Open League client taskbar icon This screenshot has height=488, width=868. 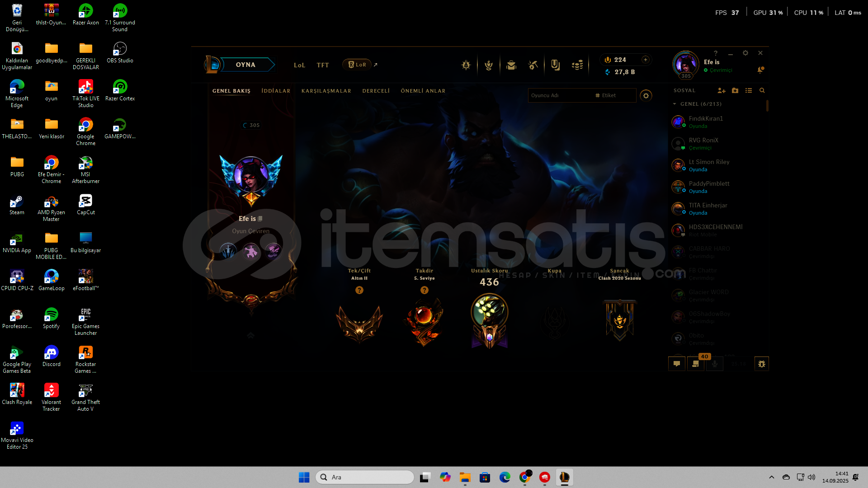[x=565, y=477]
